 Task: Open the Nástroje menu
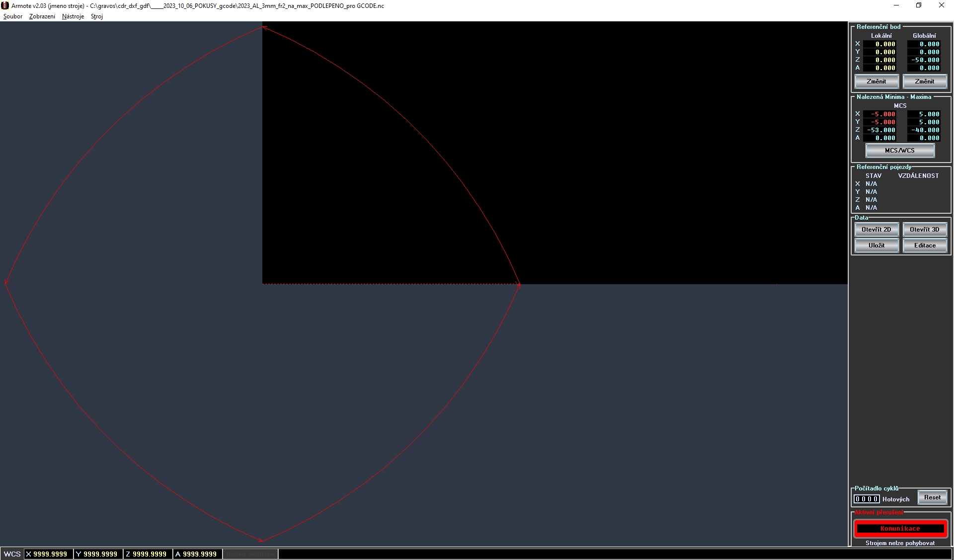pyautogui.click(x=73, y=16)
